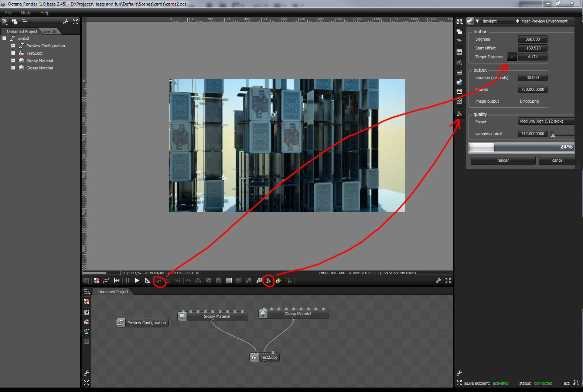
Task: Select the Preview Configuration node in the graph
Action: tap(143, 323)
